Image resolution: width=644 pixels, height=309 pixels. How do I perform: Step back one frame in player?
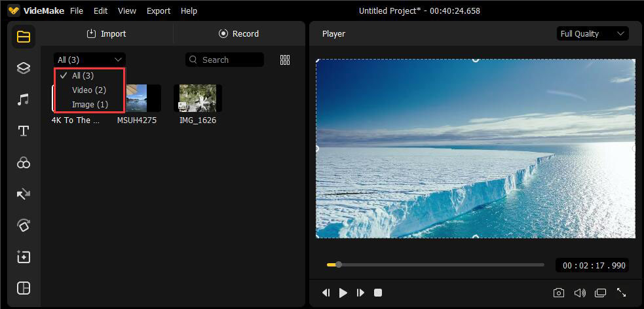[326, 293]
